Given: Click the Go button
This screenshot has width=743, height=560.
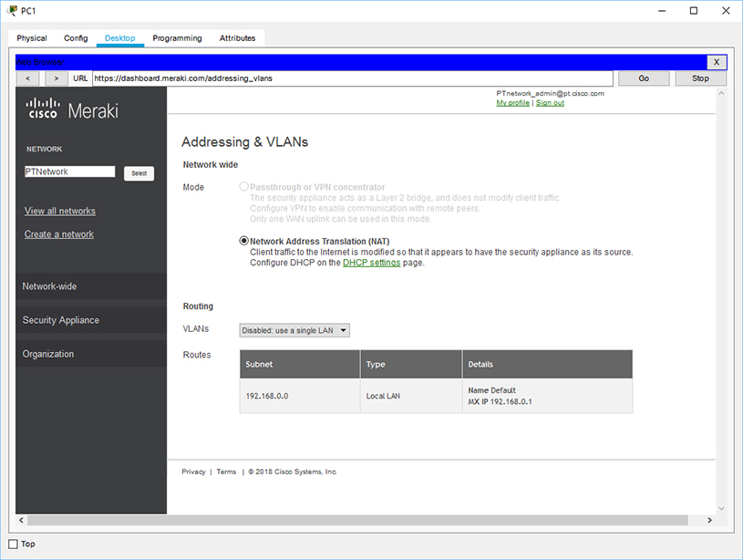Looking at the screenshot, I should tap(644, 78).
